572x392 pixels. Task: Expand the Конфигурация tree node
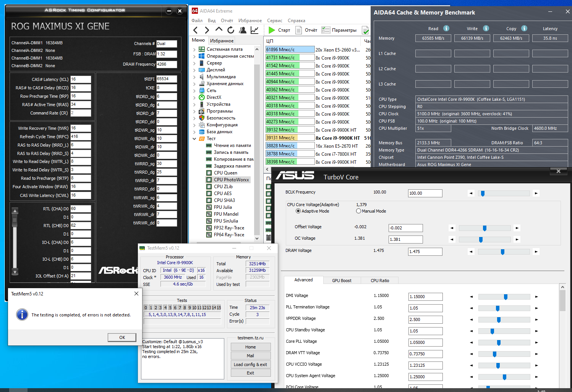point(194,125)
